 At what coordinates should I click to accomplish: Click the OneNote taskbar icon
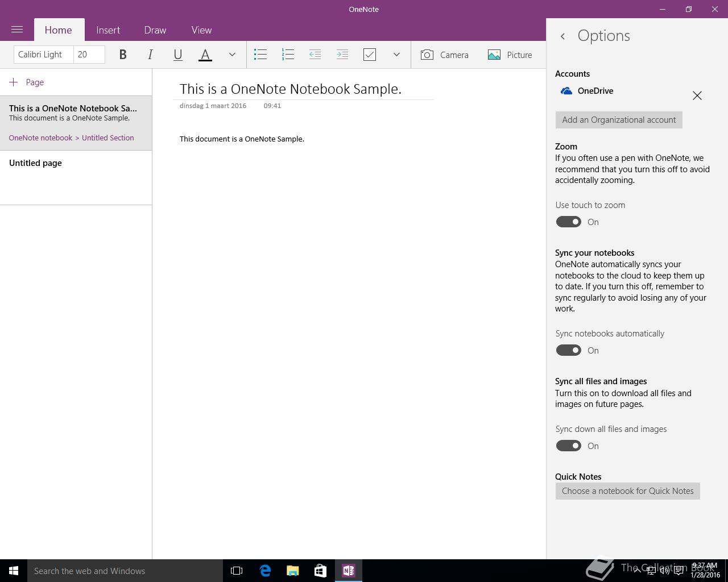[349, 571]
